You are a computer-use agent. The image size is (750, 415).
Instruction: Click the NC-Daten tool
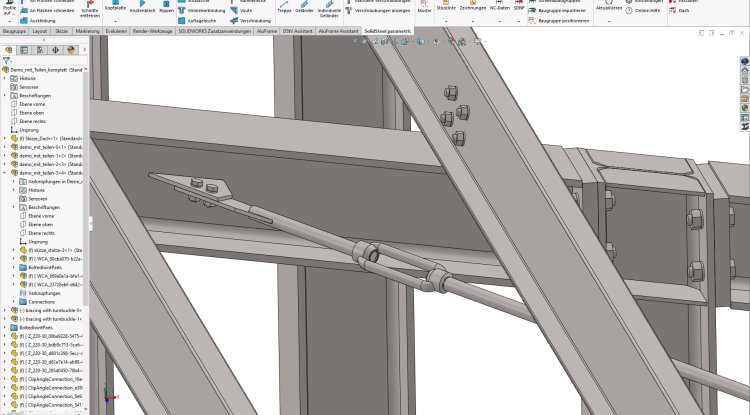pos(499,6)
